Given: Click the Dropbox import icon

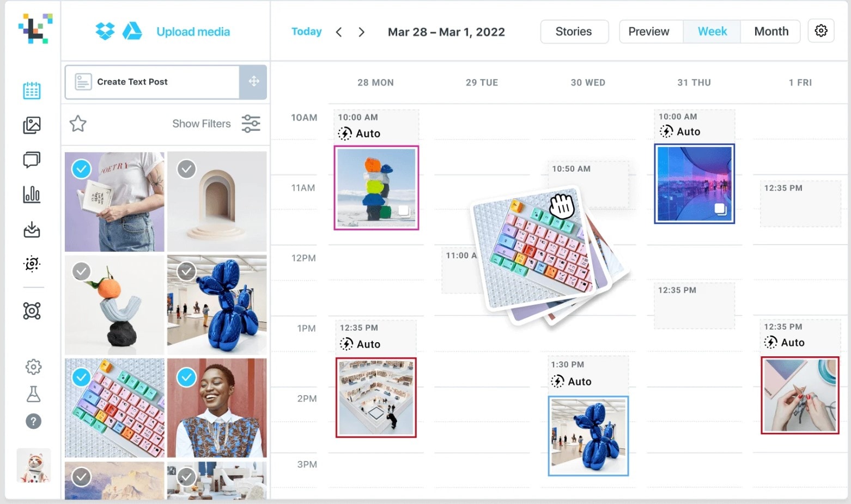Looking at the screenshot, I should 105,32.
